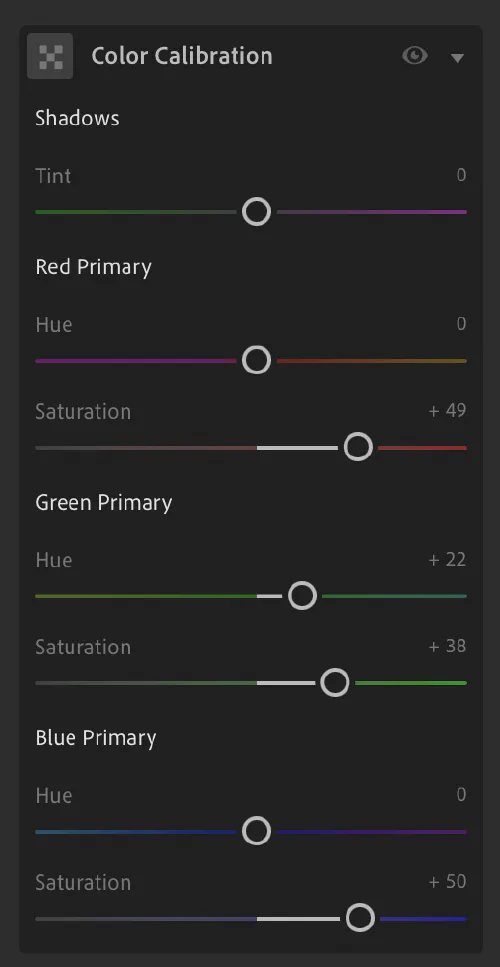Select the Blue Primary Saturation value +50

[x=448, y=882]
